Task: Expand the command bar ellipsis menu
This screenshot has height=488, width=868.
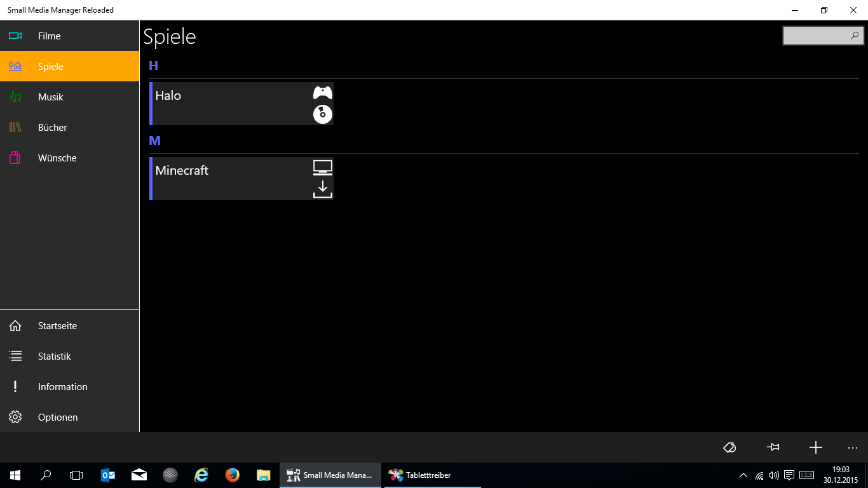Action: (853, 447)
